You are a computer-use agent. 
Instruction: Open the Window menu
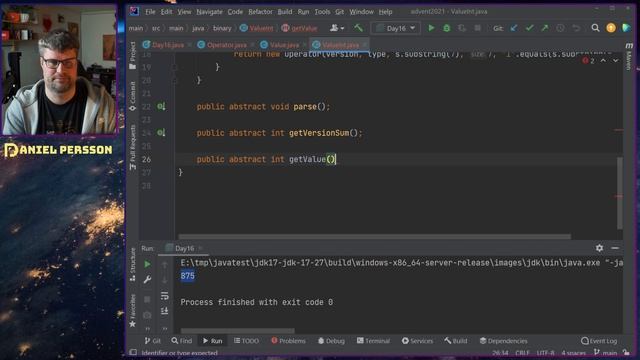pyautogui.click(x=361, y=12)
